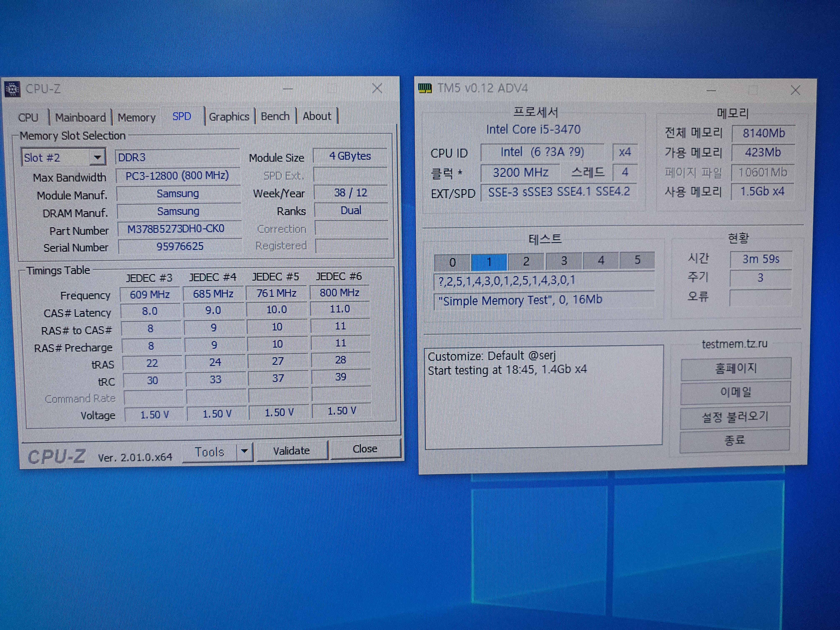The image size is (840, 630).
Task: Click the testmem.tz.ru link text
Action: point(734,344)
